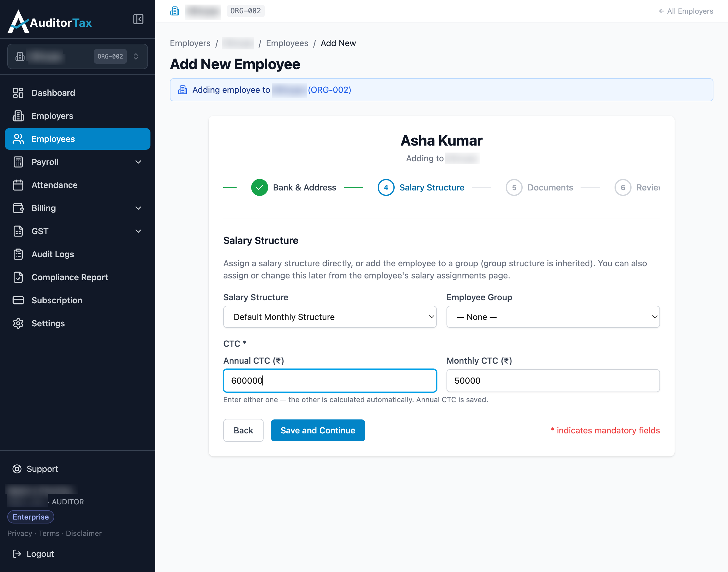Click the Dashboard grid icon
The width and height of the screenshot is (728, 572).
pos(18,93)
